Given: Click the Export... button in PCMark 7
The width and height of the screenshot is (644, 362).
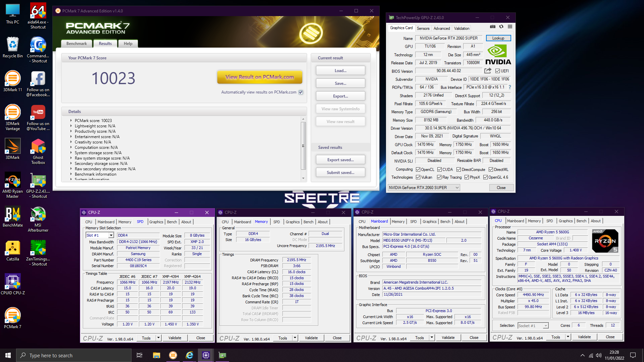Looking at the screenshot, I should [340, 96].
